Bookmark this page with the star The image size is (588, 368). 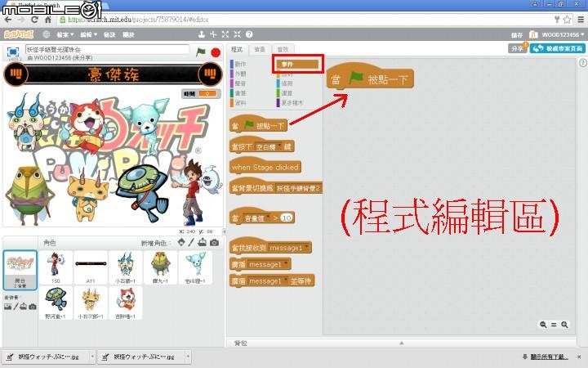pyautogui.click(x=568, y=20)
